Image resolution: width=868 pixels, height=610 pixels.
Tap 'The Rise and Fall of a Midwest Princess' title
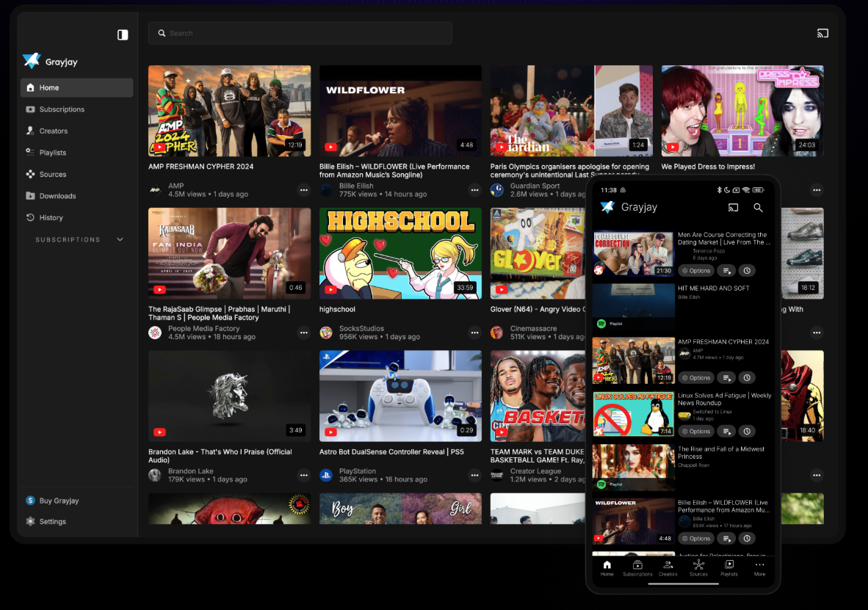721,453
